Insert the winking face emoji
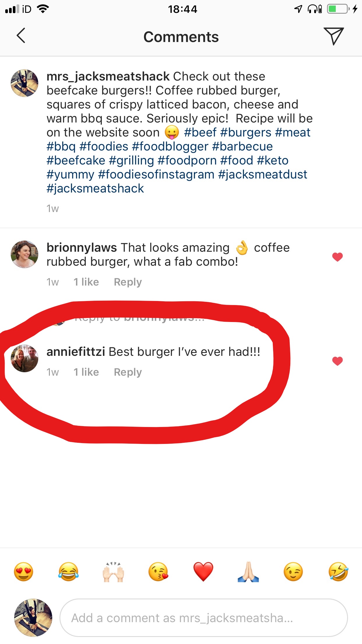362x644 pixels. coord(293,572)
